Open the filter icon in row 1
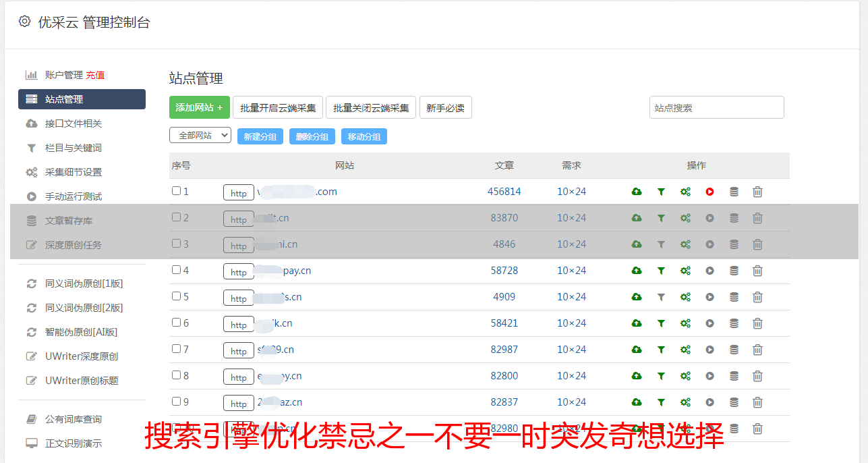 [661, 192]
